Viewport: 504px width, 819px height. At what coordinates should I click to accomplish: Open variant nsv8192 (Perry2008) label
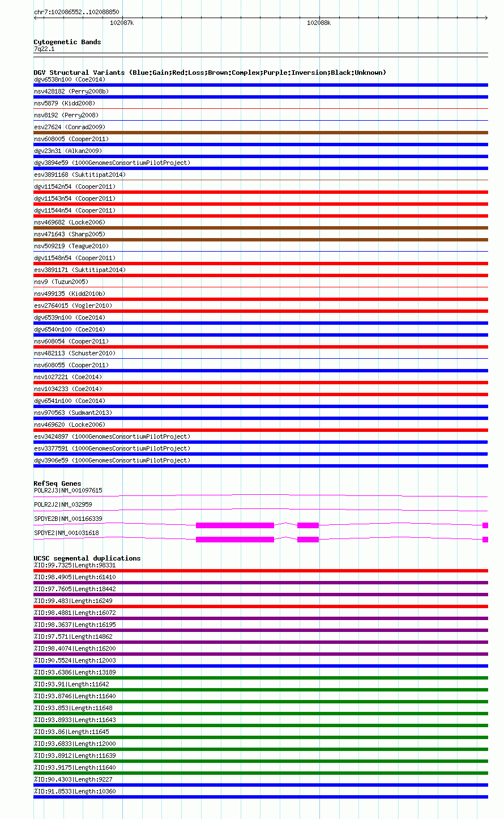click(x=66, y=115)
